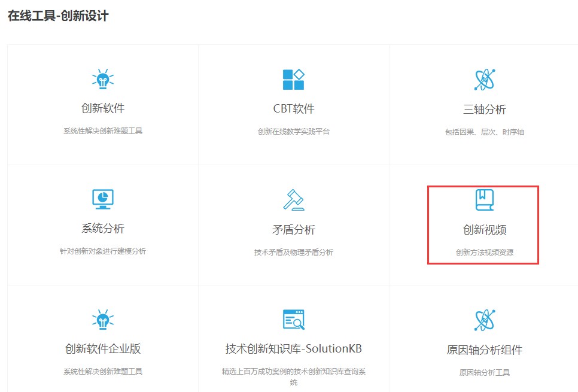The height and width of the screenshot is (392, 578).
Task: Go to the 三轴分析 title link
Action: pyautogui.click(x=484, y=110)
